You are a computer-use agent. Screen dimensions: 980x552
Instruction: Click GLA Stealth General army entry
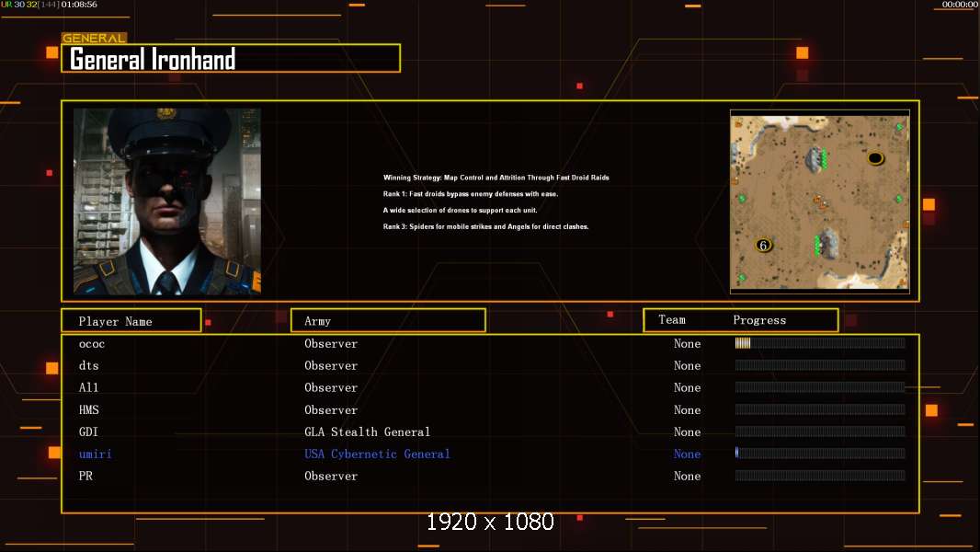coord(368,432)
